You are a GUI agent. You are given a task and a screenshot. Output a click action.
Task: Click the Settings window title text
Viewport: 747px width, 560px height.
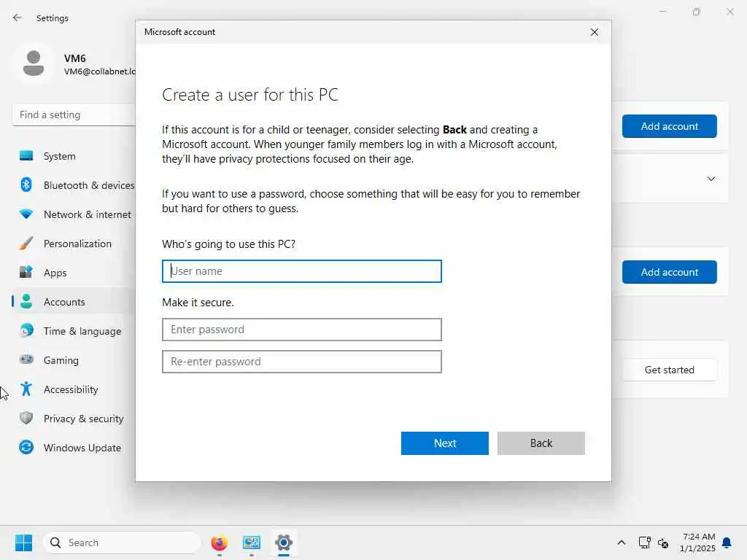[53, 18]
